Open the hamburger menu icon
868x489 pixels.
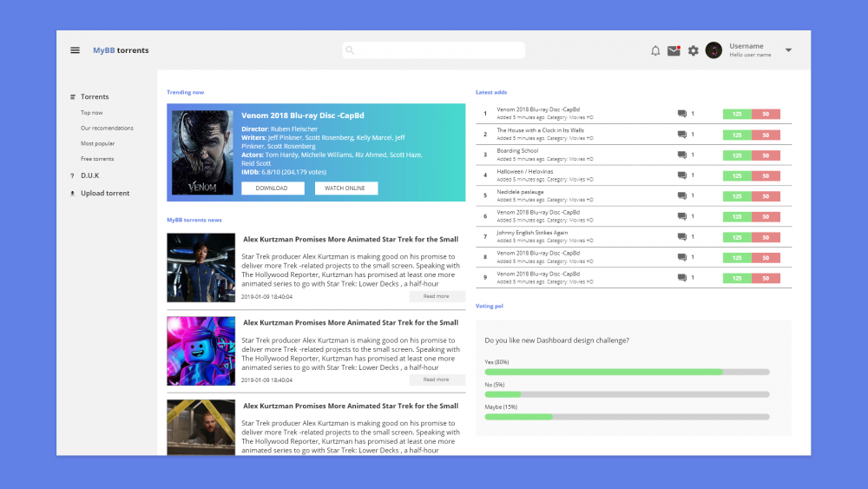(x=75, y=50)
